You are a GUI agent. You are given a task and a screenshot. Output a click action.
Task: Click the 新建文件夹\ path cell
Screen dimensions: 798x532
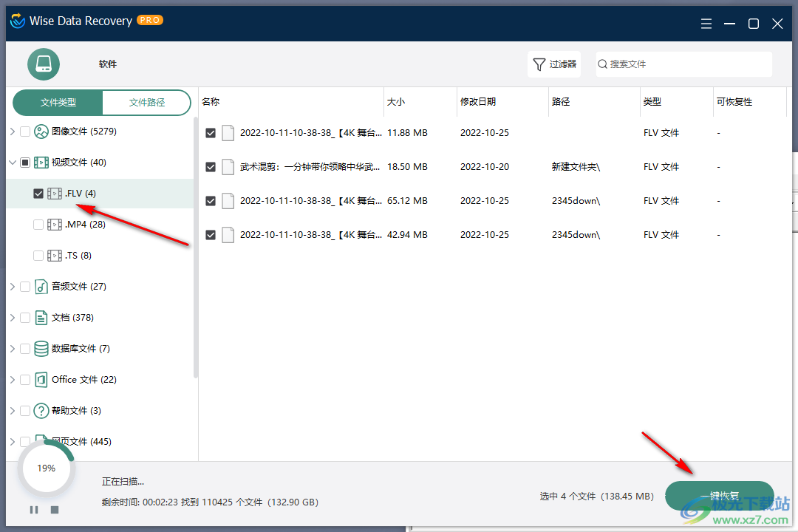click(576, 167)
